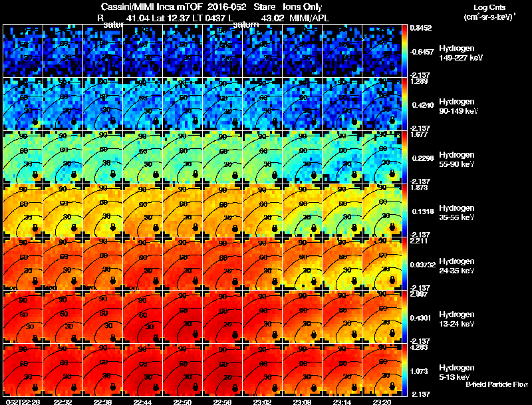This screenshot has width=532, height=405.
Task: Click the 23:20 time label
Action: point(382,402)
